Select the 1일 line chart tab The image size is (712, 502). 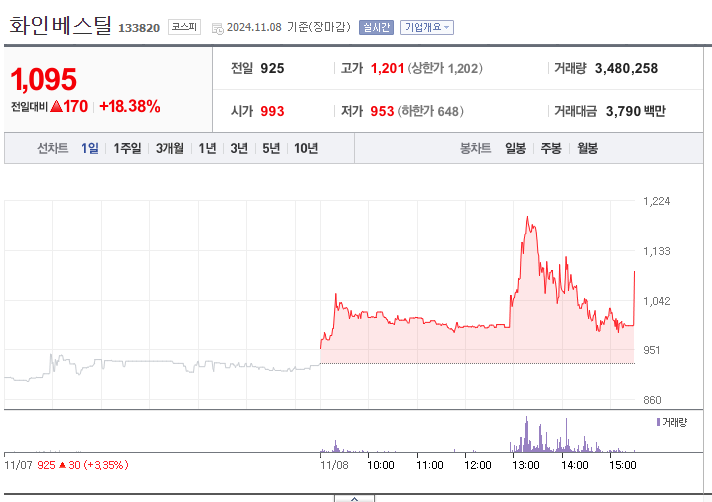click(x=89, y=148)
